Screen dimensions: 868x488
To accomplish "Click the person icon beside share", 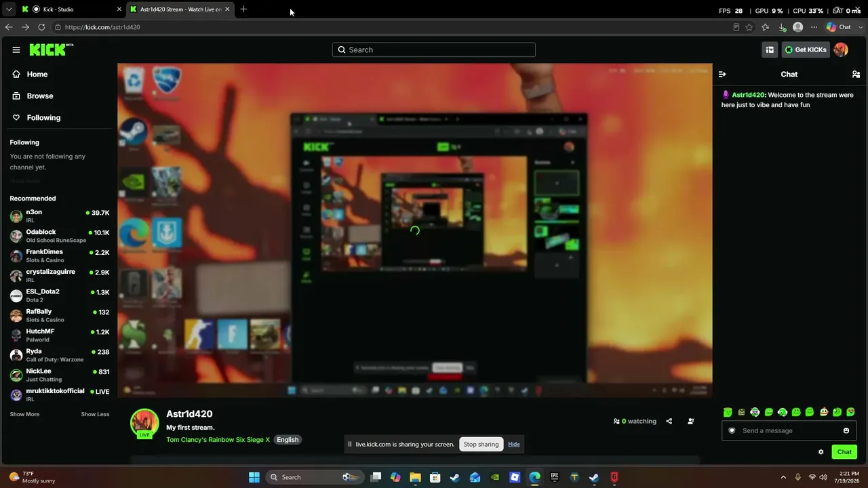I will (690, 421).
